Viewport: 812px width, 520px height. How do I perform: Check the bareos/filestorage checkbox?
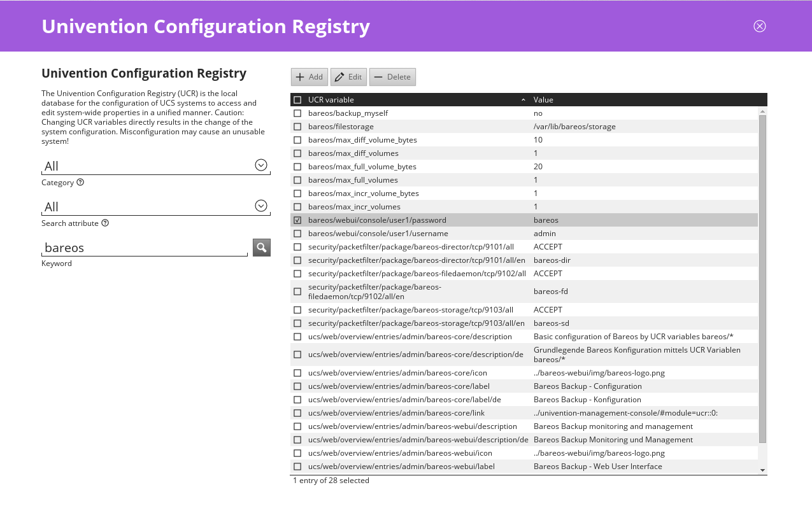pyautogui.click(x=297, y=127)
